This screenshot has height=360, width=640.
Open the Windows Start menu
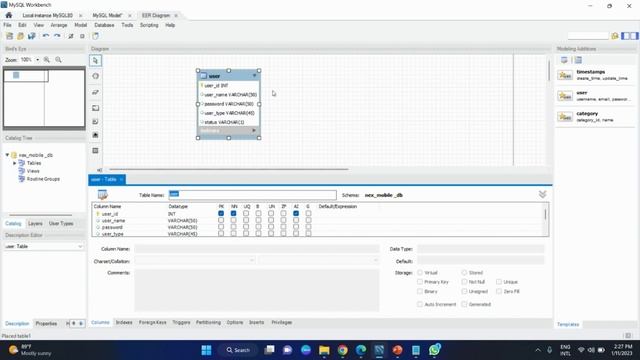point(206,350)
